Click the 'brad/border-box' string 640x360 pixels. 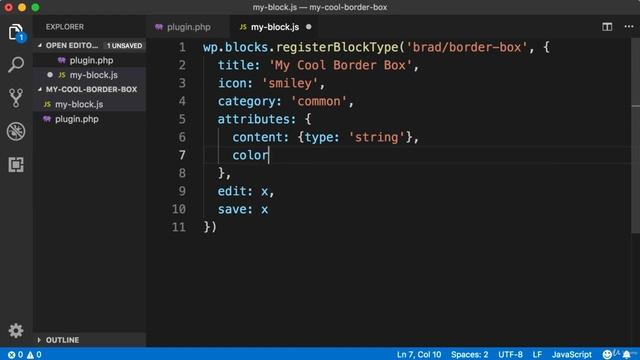(467, 47)
